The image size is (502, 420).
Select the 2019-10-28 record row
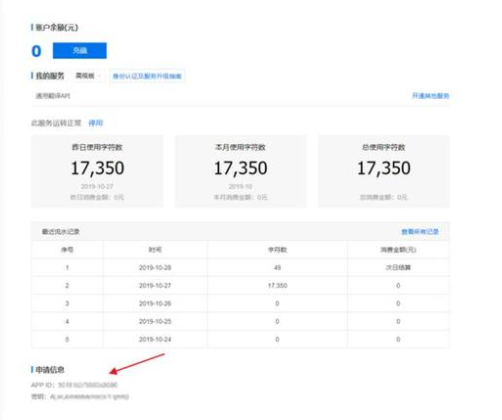(240, 267)
